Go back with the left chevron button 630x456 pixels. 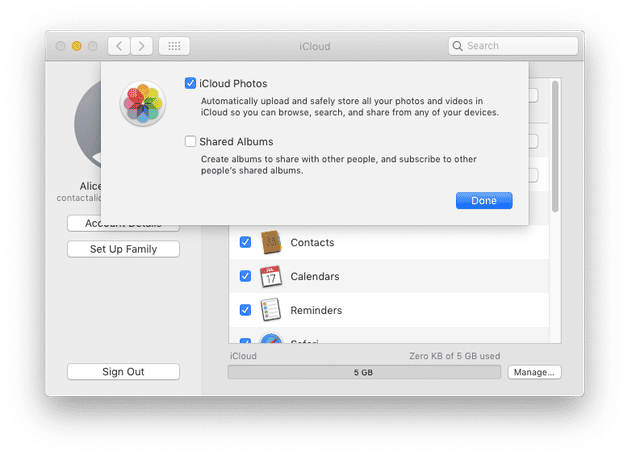(119, 46)
